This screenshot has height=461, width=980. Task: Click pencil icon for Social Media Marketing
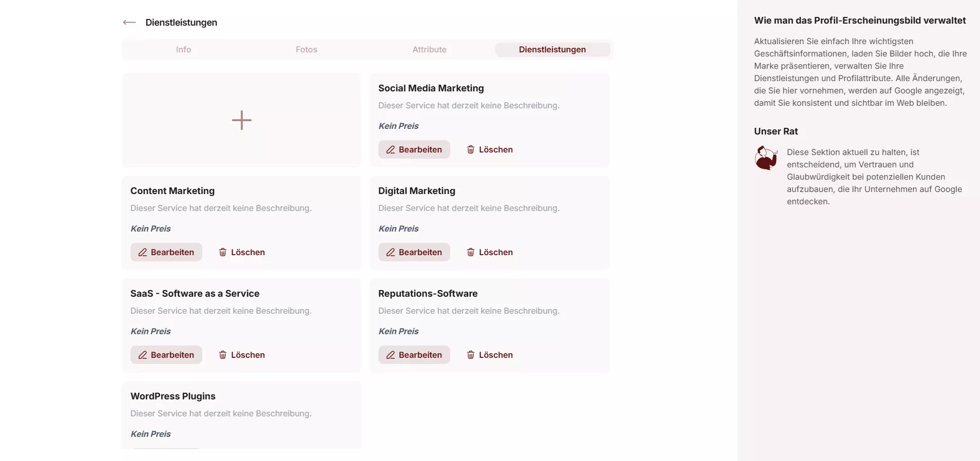(391, 150)
